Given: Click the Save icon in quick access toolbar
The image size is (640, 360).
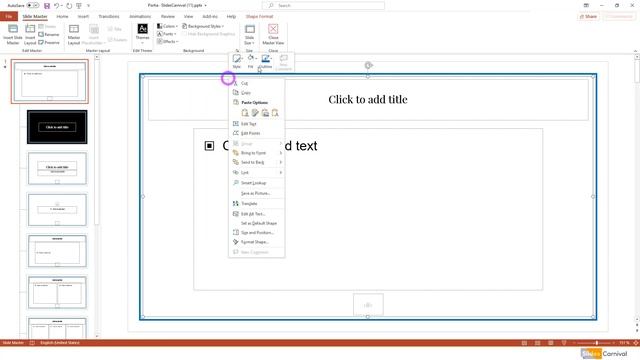Looking at the screenshot, I should (47, 6).
